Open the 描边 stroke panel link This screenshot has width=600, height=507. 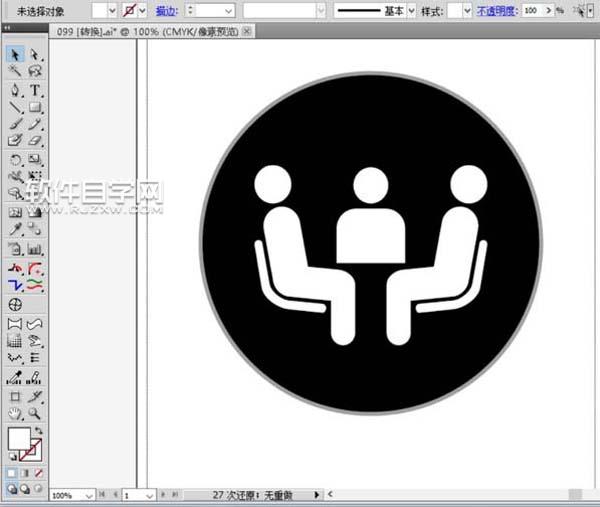(x=167, y=11)
